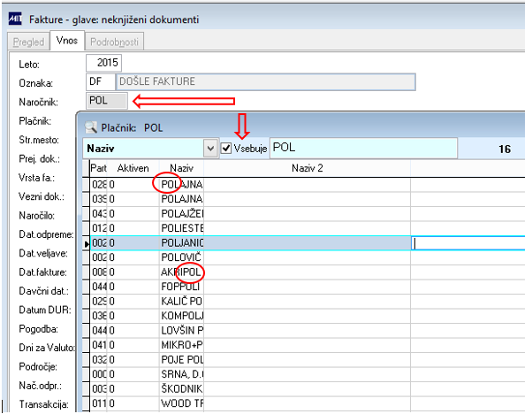Image resolution: width=532 pixels, height=414 pixels.
Task: Open the Podrobnosti tab
Action: point(114,42)
